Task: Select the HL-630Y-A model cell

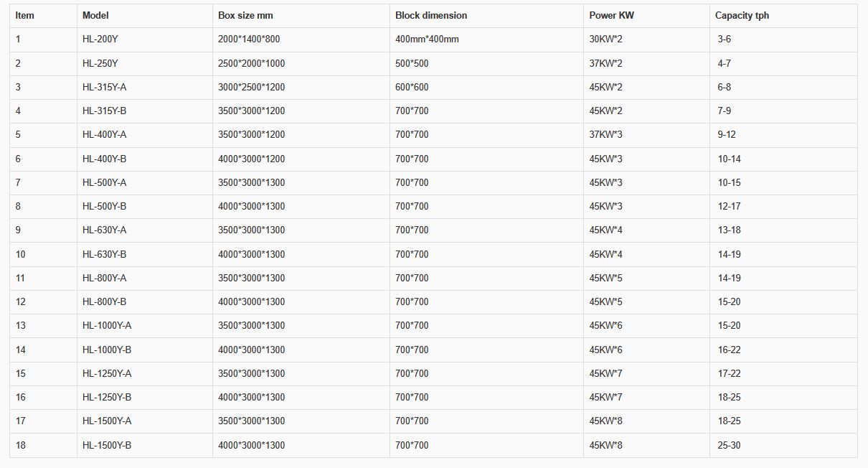Action: coord(105,230)
